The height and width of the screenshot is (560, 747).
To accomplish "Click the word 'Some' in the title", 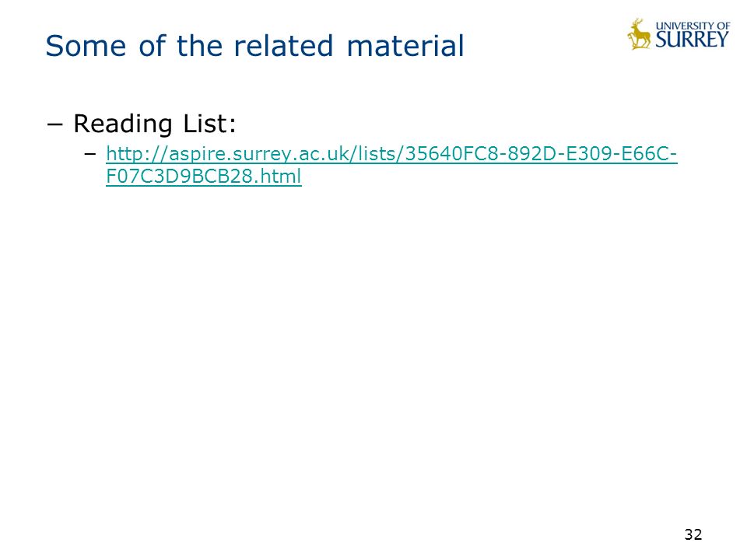I will click(x=86, y=46).
